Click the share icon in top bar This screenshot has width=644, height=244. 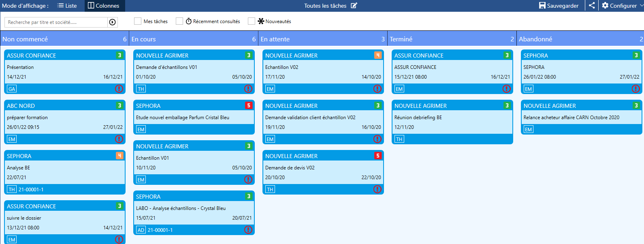coord(592,6)
